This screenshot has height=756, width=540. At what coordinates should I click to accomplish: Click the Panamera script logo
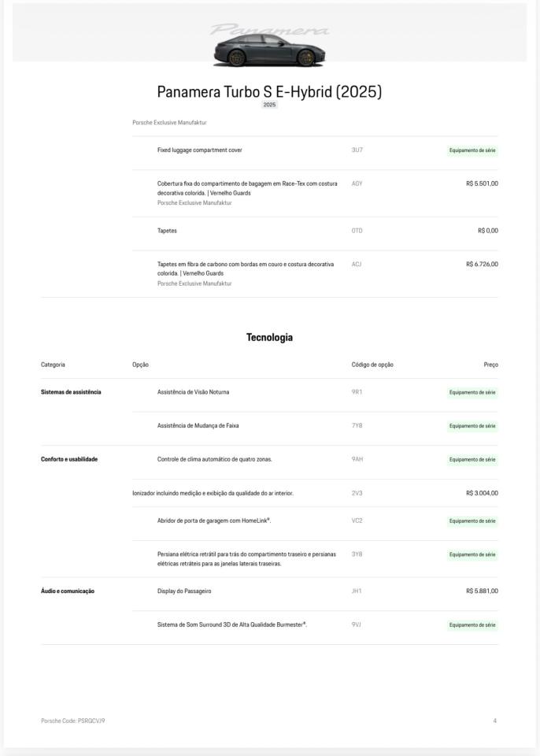coord(269,29)
